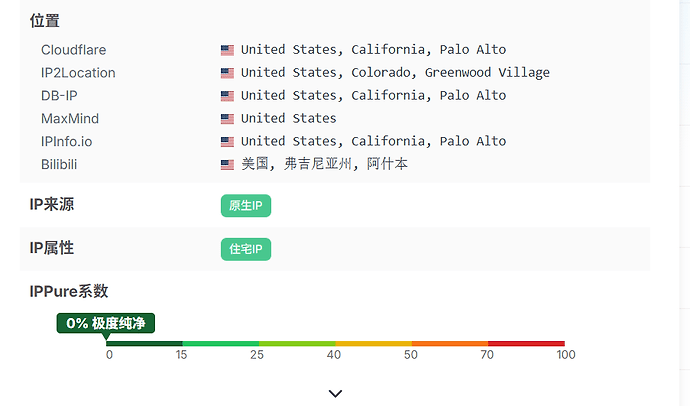Screen dimensions: 690x406
Task: Click the 0% 极度纯净 score tooltip
Action: [x=106, y=323]
